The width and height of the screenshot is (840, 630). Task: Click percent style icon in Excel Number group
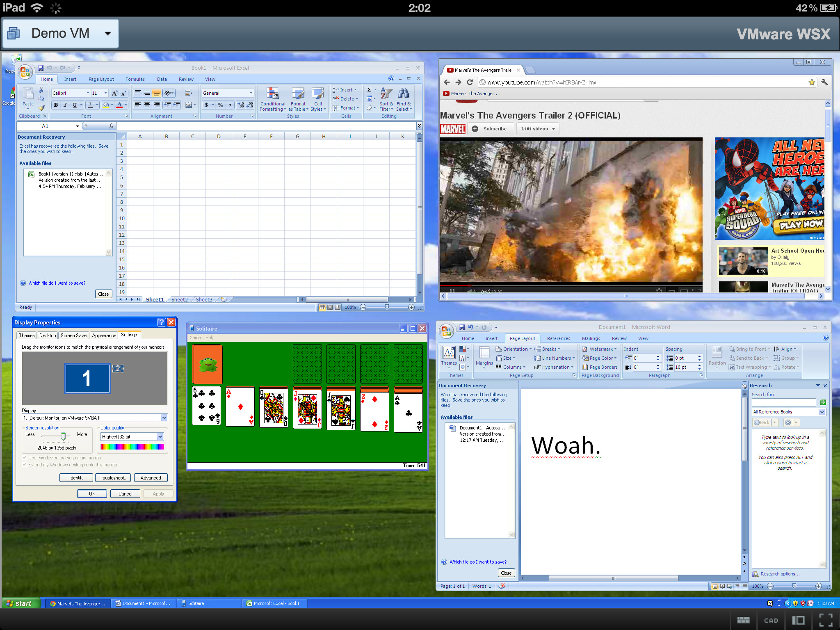click(220, 105)
